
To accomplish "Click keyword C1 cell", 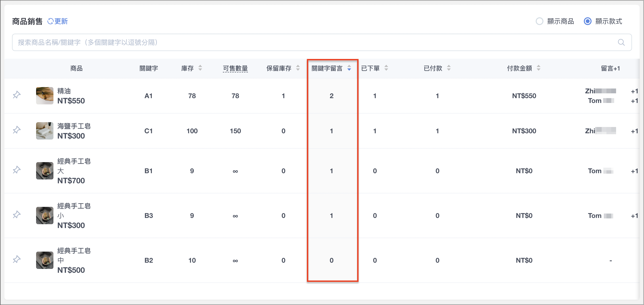I will click(x=148, y=131).
